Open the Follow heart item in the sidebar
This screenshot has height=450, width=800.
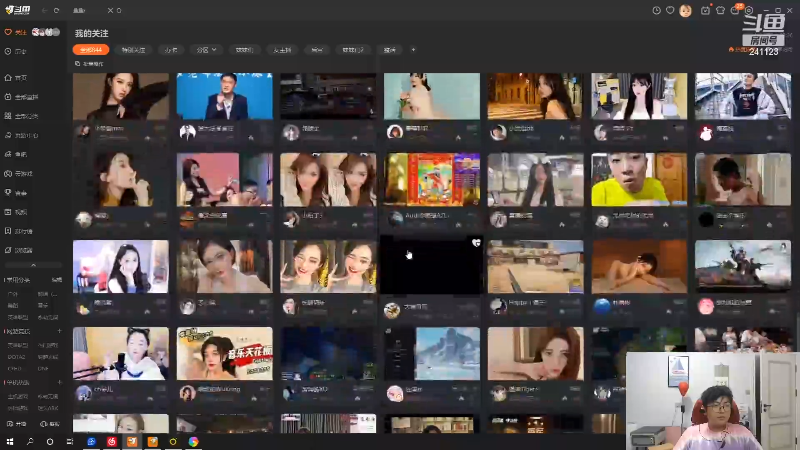(15, 32)
